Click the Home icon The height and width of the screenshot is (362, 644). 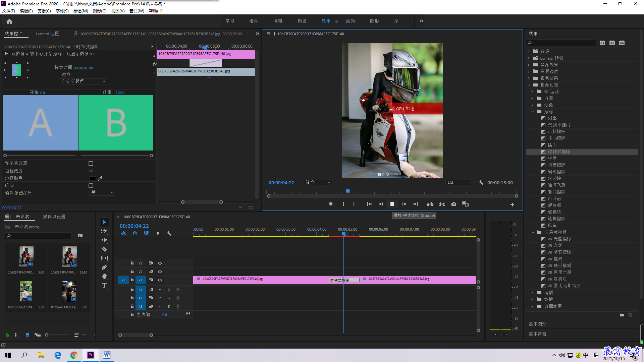coord(9,21)
